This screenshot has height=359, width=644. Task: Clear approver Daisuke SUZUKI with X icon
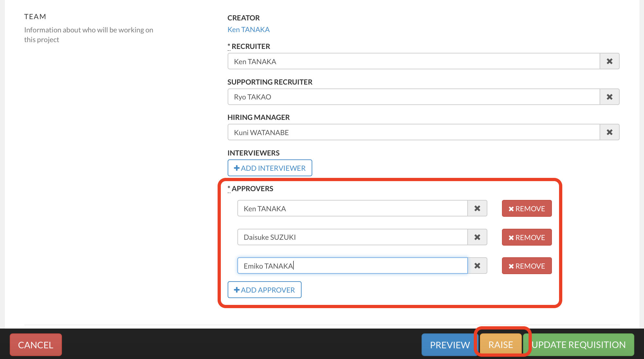(x=477, y=237)
